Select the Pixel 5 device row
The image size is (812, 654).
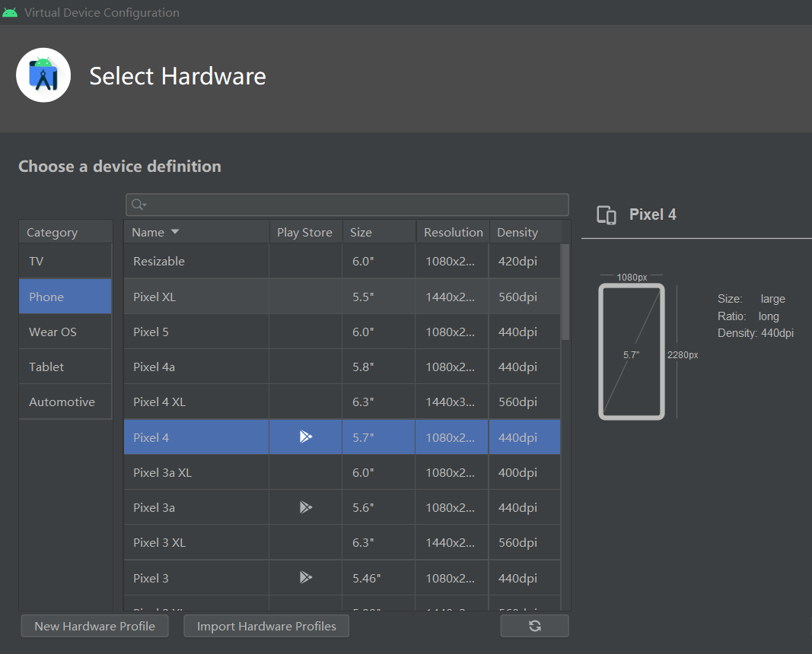coord(342,332)
